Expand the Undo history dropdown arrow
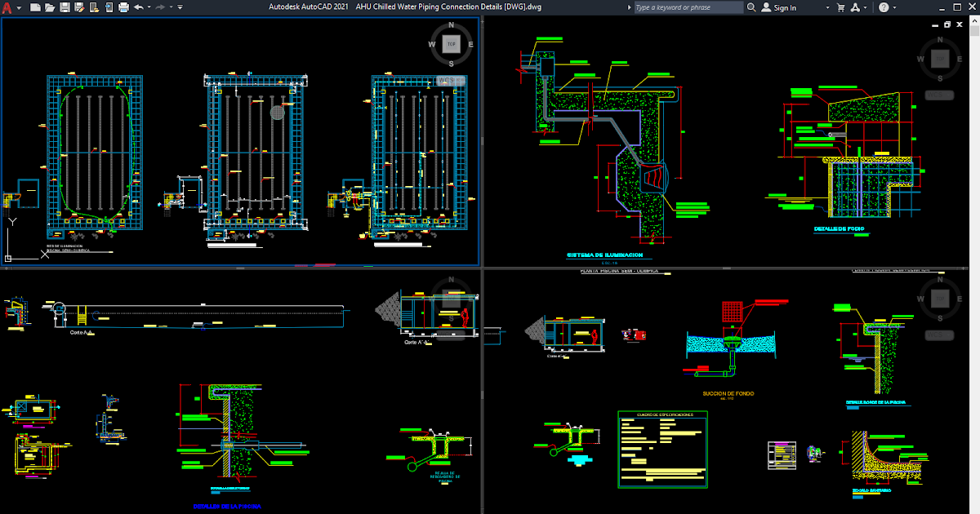The width and height of the screenshot is (980, 514). [149, 7]
